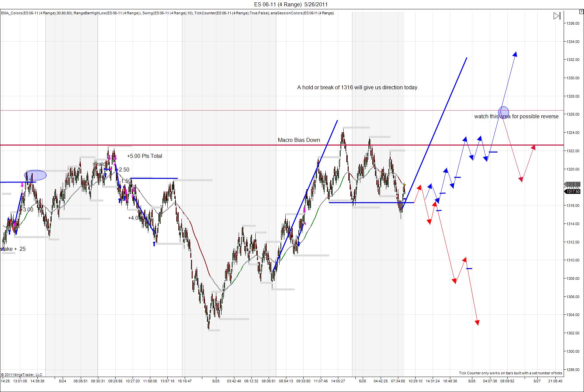Click the 1317.50 current price marker

coord(573,192)
